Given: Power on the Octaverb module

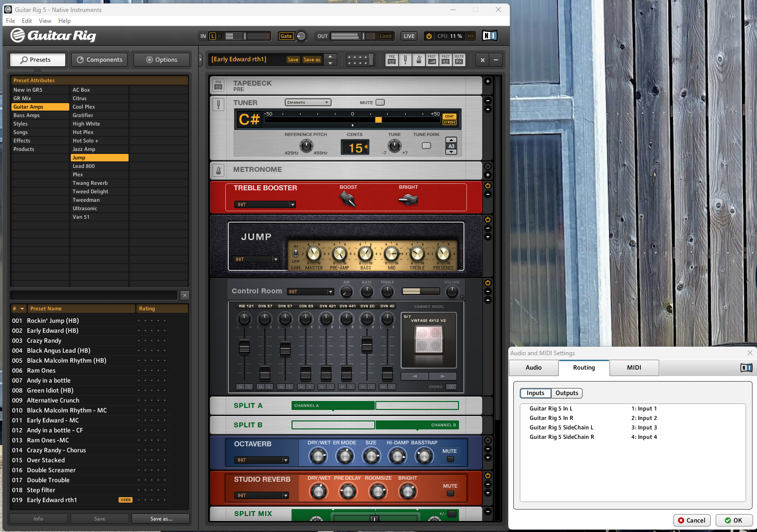Looking at the screenshot, I should [x=488, y=440].
